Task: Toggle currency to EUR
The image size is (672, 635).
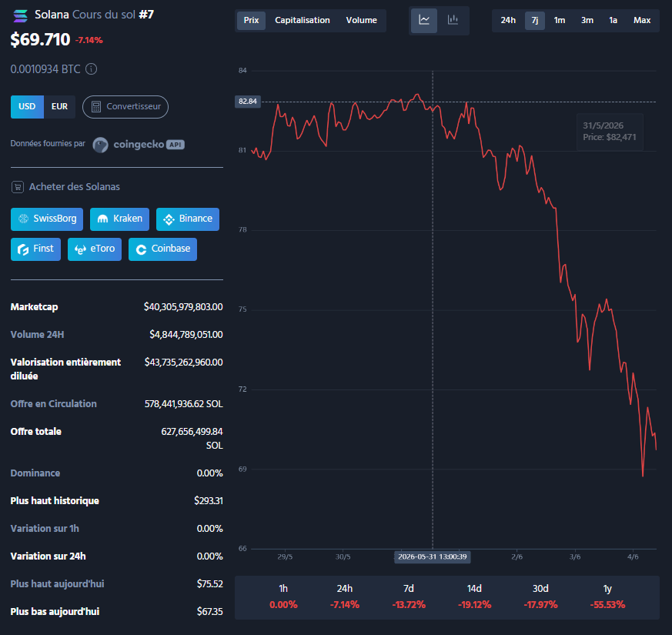Action: (x=59, y=107)
